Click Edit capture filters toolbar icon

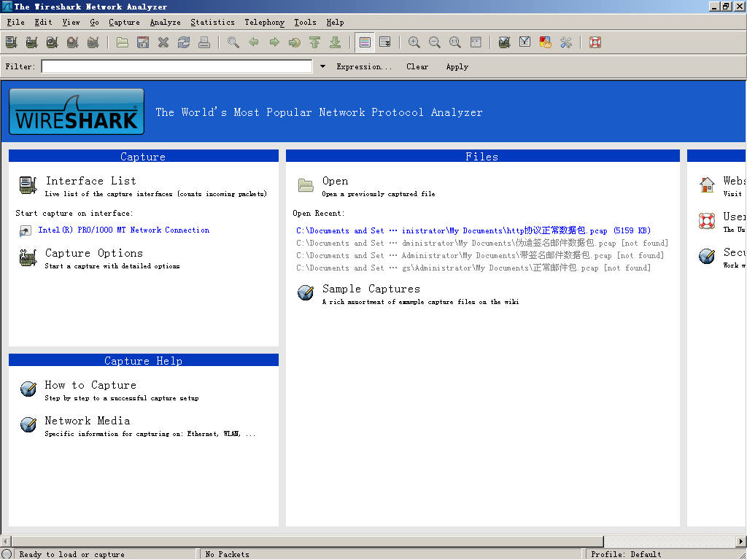pyautogui.click(x=505, y=42)
